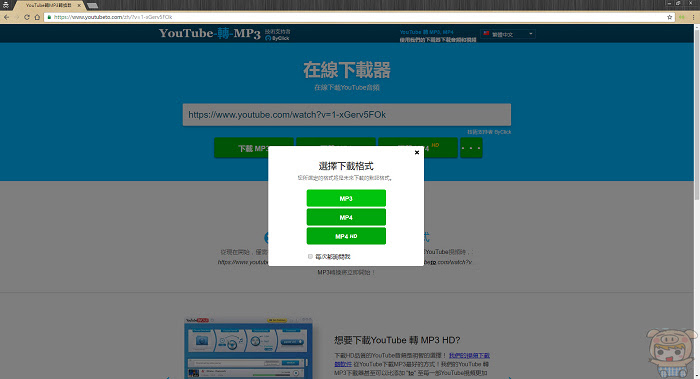Go to browser home icon
700x379 pixels.
coord(37,17)
